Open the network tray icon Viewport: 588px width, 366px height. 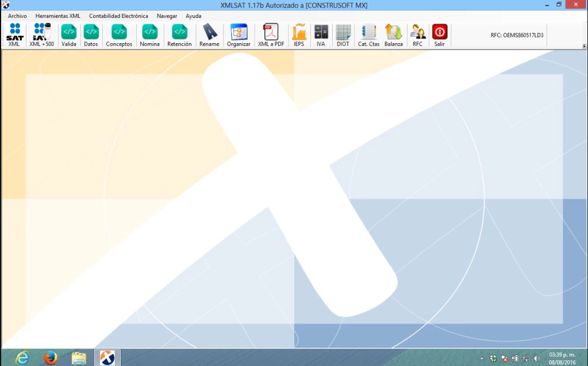click(x=526, y=359)
